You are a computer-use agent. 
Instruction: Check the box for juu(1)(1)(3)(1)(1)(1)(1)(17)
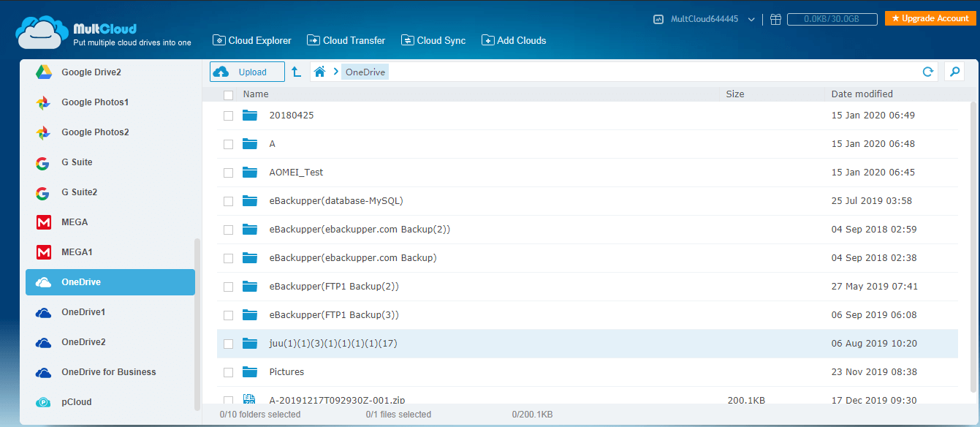[228, 344]
